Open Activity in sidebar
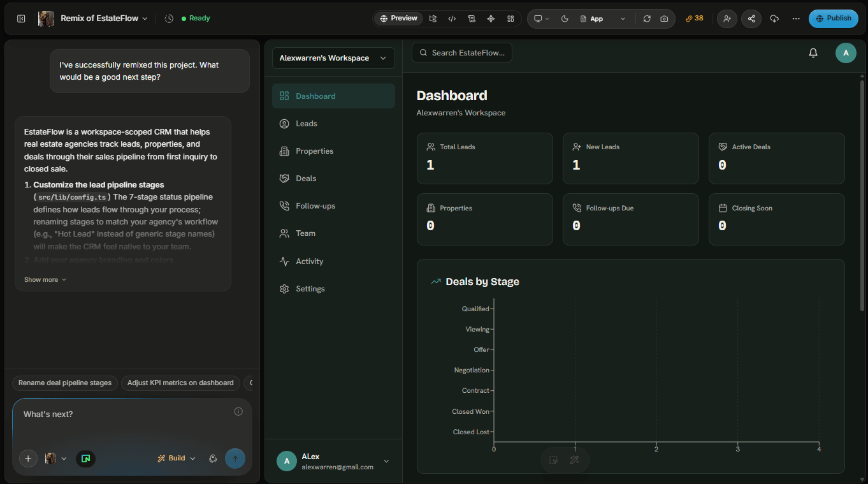The width and height of the screenshot is (868, 484). coord(333,261)
